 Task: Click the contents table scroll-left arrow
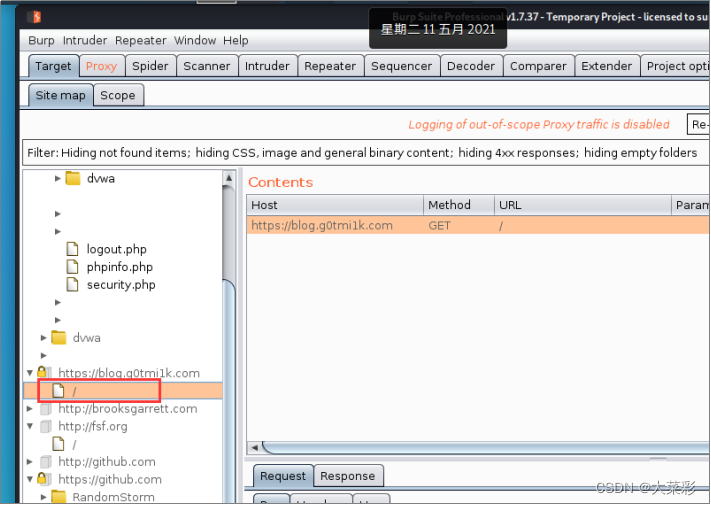tap(254, 447)
